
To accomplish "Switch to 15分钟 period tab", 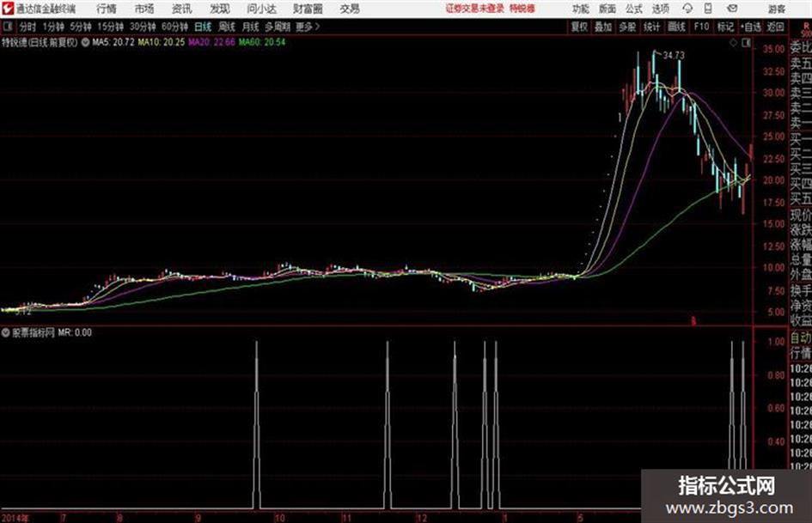I will pyautogui.click(x=110, y=27).
